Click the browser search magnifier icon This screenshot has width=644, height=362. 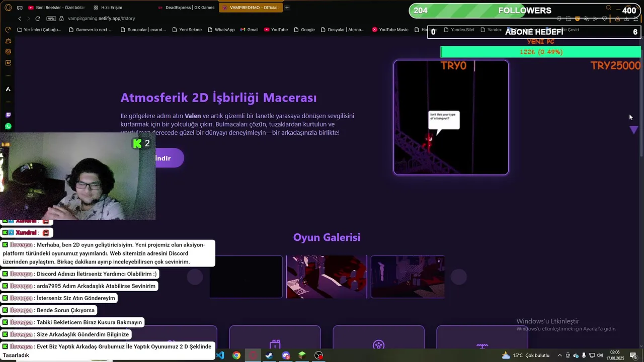pos(608,8)
